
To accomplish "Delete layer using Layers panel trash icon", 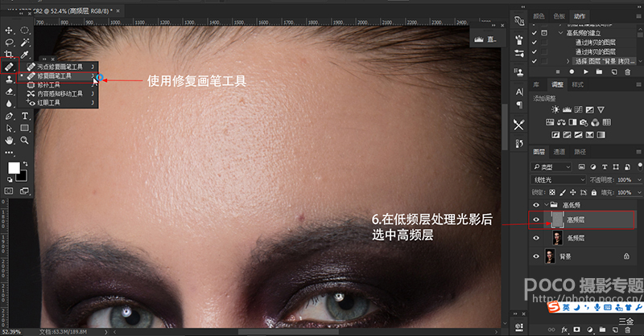I will click(x=628, y=330).
